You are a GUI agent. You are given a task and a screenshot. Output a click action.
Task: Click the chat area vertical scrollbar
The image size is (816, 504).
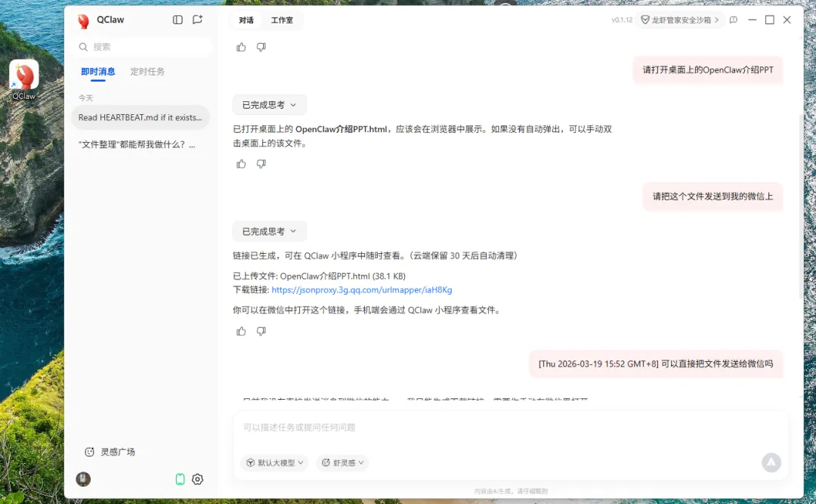click(x=801, y=206)
